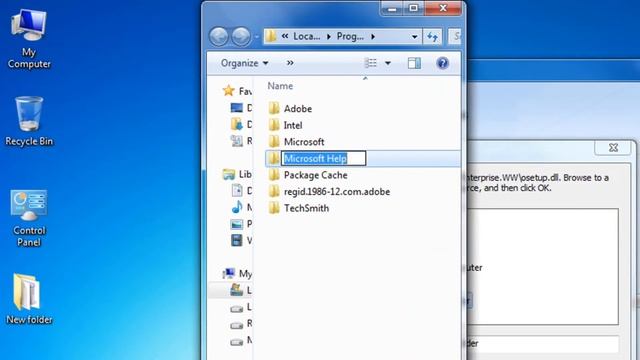Image resolution: width=640 pixels, height=360 pixels.
Task: Select the New folder desktop icon
Action: 29,299
